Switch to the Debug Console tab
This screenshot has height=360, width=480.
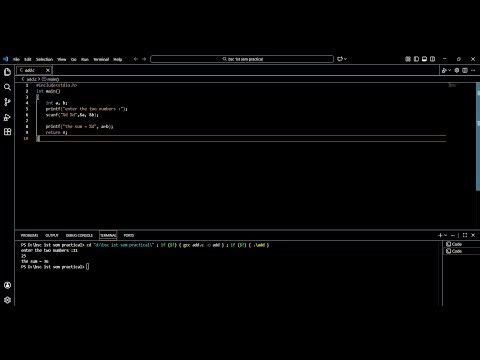pyautogui.click(x=79, y=235)
